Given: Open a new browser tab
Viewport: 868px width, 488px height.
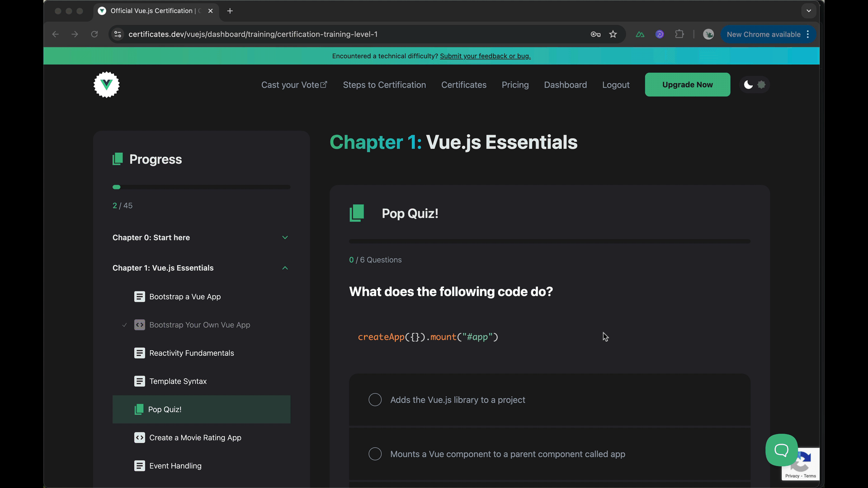Looking at the screenshot, I should pos(230,11).
